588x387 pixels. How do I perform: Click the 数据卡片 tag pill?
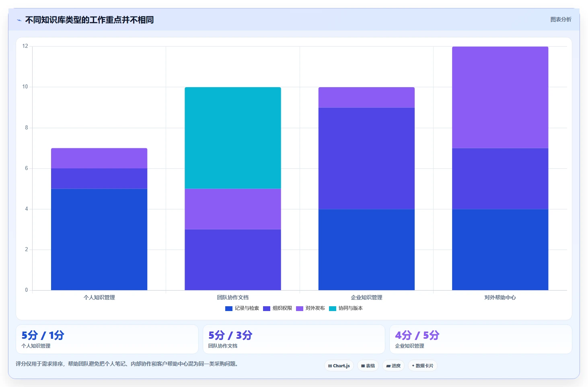[x=423, y=366]
